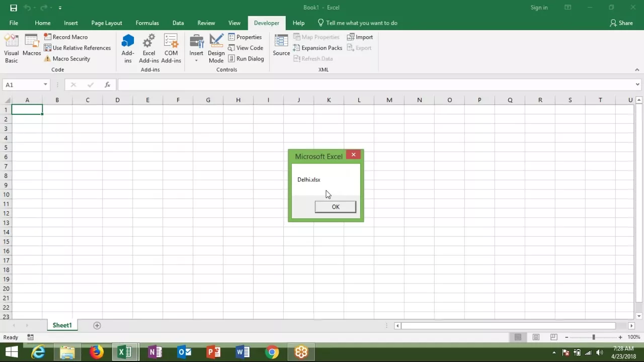
Task: Open Outlook from taskbar
Action: pyautogui.click(x=184, y=352)
